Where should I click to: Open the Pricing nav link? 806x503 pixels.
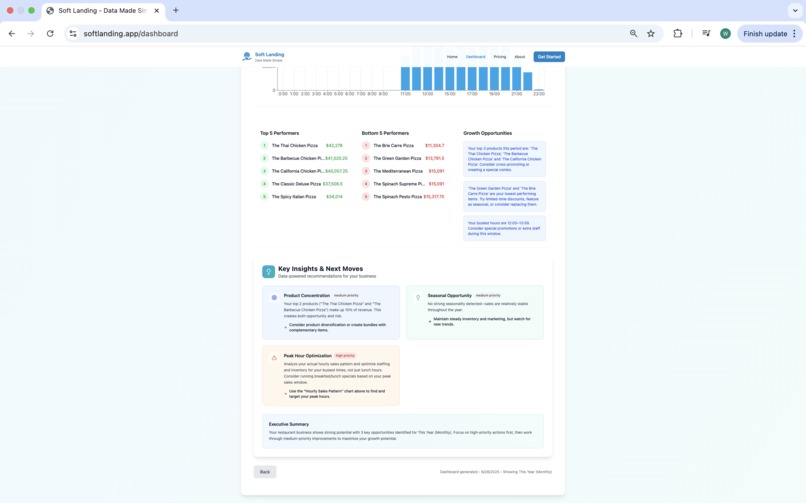pyautogui.click(x=500, y=57)
